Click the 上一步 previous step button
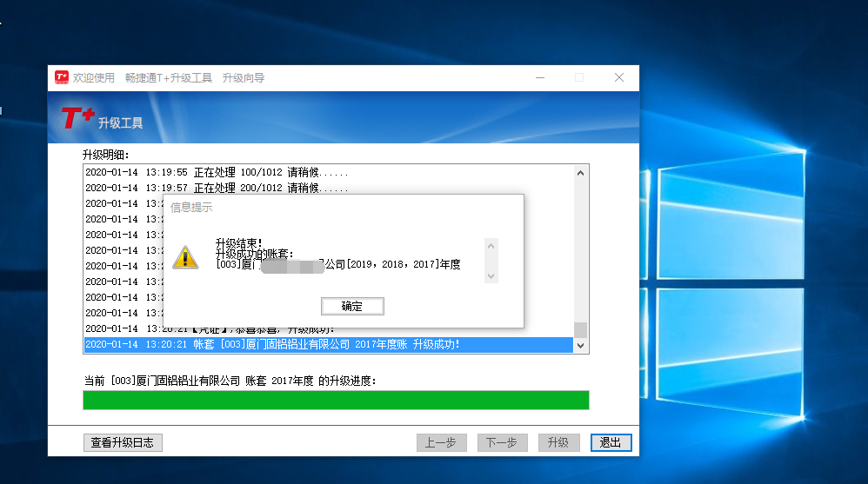The width and height of the screenshot is (868, 484). coord(441,442)
